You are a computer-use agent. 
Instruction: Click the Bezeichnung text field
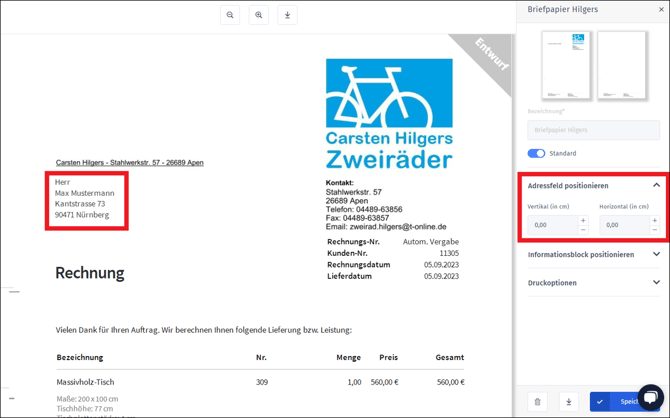(593, 130)
